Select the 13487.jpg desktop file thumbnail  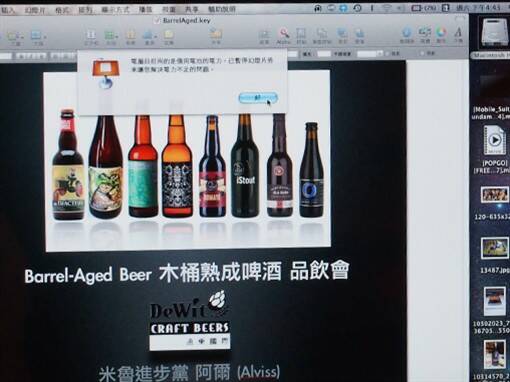494,248
